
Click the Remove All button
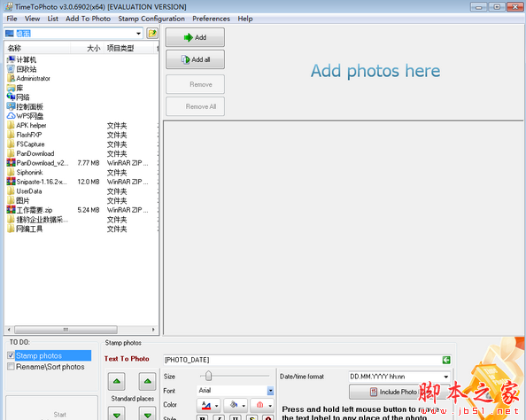pyautogui.click(x=195, y=106)
